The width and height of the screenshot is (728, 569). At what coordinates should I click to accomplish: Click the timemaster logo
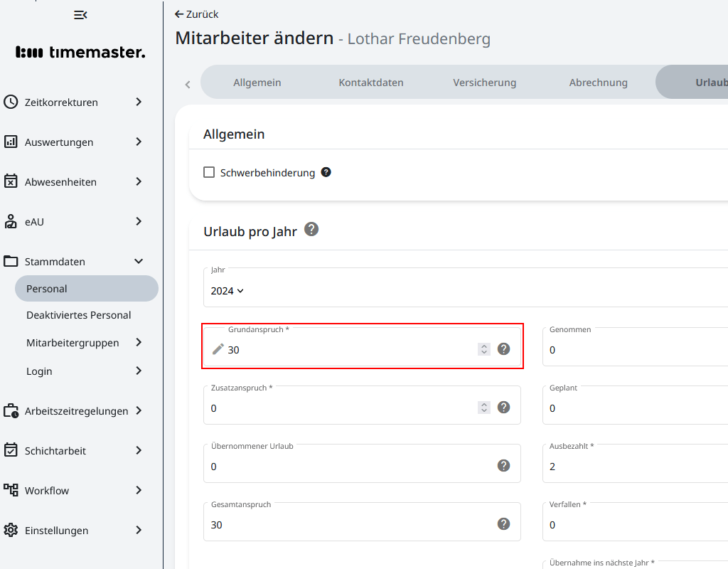click(80, 52)
